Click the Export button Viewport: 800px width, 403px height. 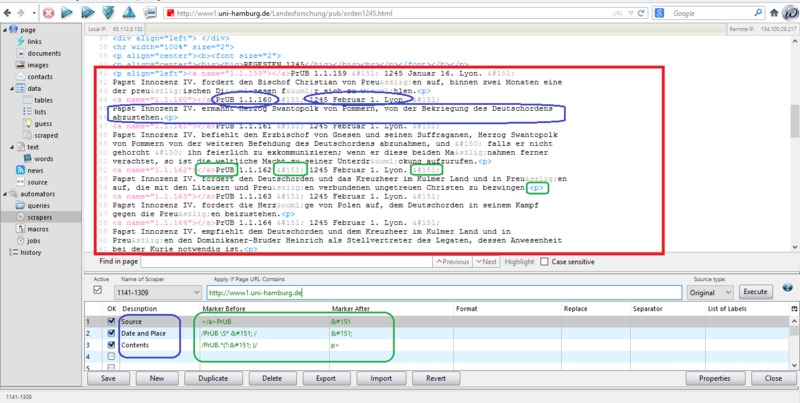click(326, 379)
